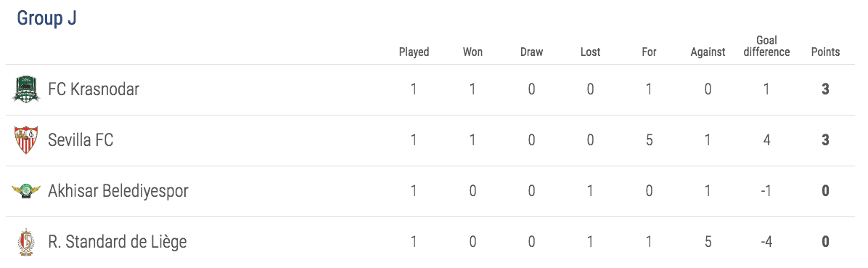The width and height of the screenshot is (868, 268).
Task: Click the Goal difference column header
Action: [766, 46]
